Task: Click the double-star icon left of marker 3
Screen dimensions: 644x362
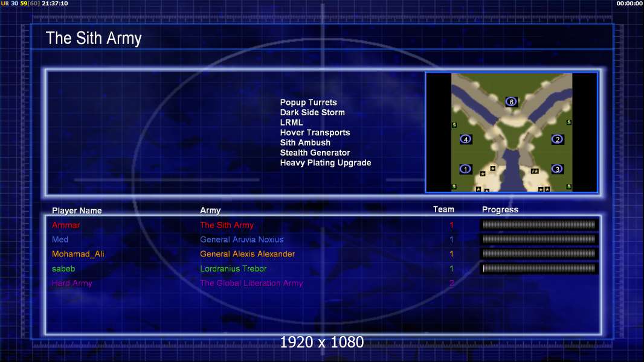Action: (x=534, y=171)
